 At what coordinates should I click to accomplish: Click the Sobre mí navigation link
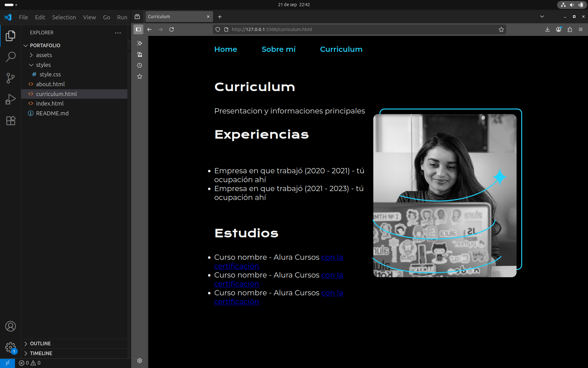coord(278,49)
